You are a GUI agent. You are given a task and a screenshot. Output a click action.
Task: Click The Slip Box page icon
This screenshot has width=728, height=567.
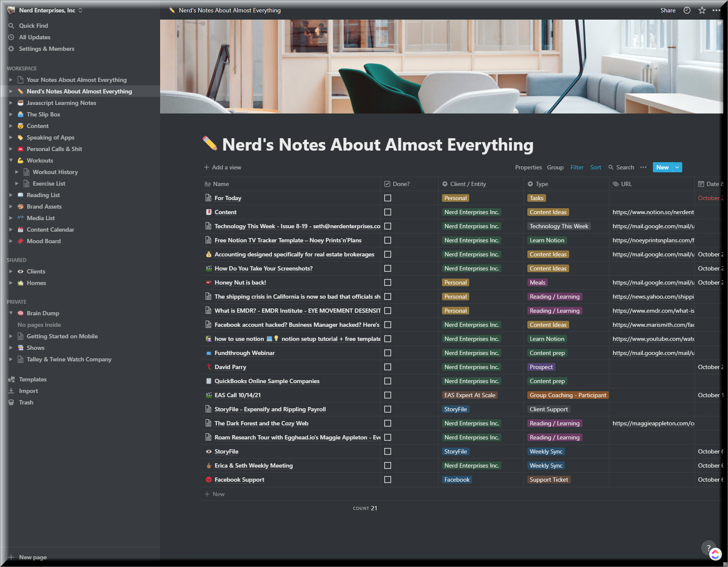[x=20, y=114]
